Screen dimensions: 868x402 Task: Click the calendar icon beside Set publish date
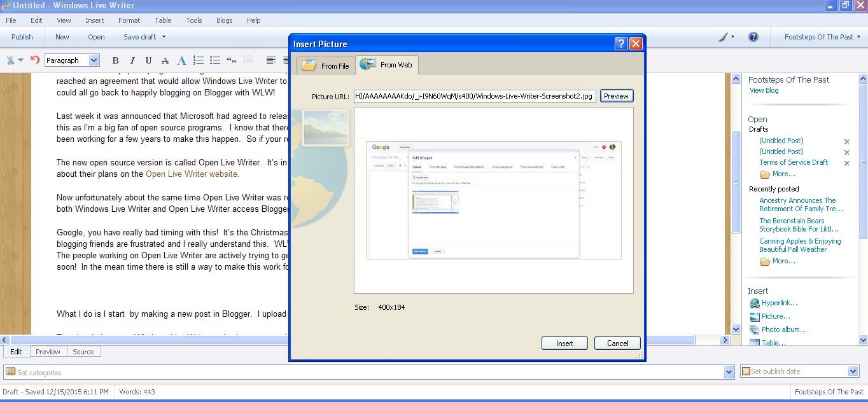pyautogui.click(x=746, y=371)
